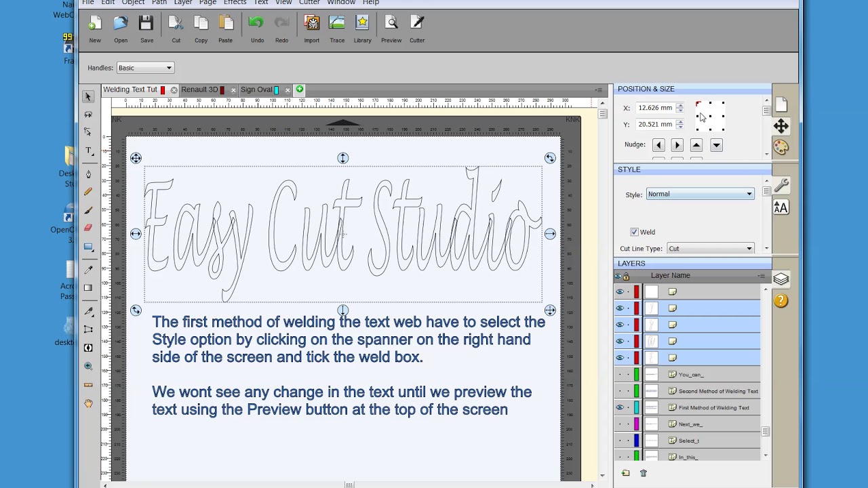Toggle visibility of topmost red layer
The image size is (868, 488).
pos(620,291)
